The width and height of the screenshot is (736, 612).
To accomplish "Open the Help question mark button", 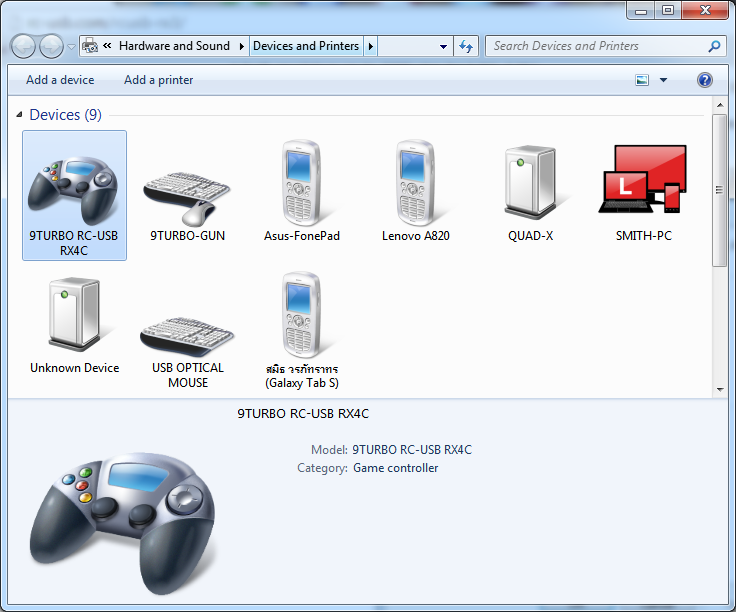I will click(705, 80).
